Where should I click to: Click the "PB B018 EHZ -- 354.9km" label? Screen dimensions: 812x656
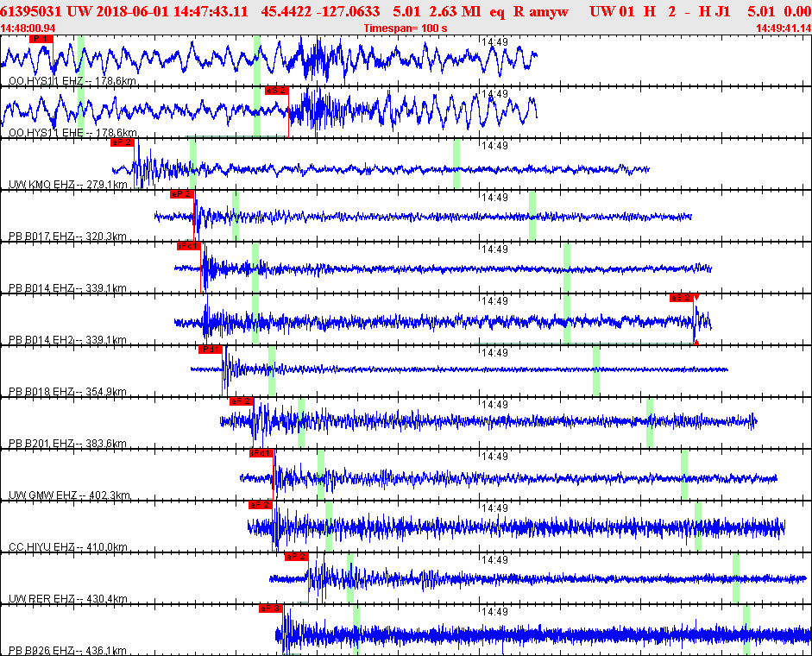tap(67, 392)
